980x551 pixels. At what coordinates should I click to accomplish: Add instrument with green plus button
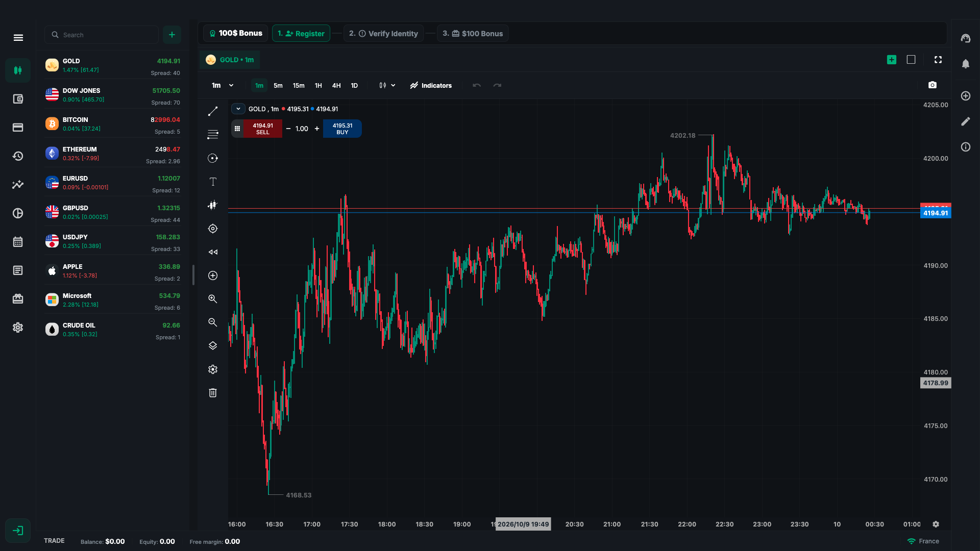point(172,35)
